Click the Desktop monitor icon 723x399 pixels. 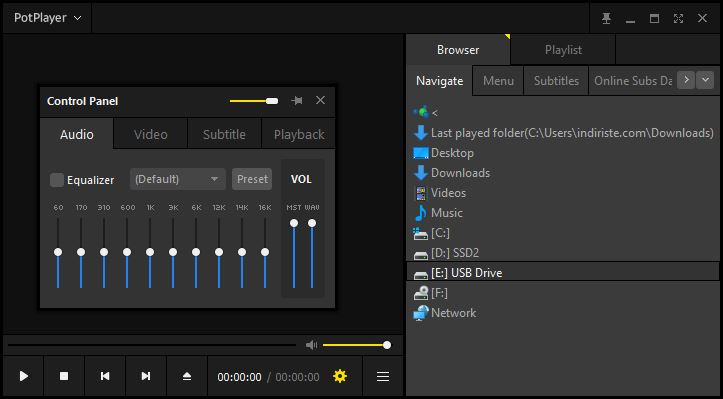click(x=421, y=153)
